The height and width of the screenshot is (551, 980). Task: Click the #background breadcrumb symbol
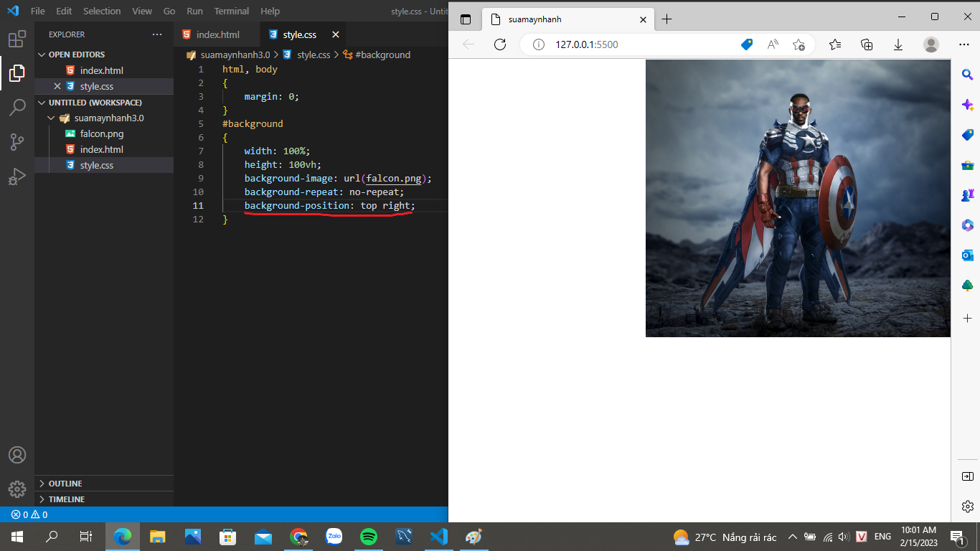click(x=377, y=55)
